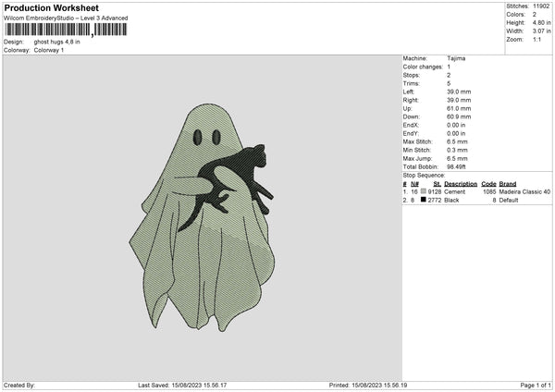The width and height of the screenshot is (555, 392).
Task: Click the Cement color swatch in Stop Sequence
Action: point(423,191)
